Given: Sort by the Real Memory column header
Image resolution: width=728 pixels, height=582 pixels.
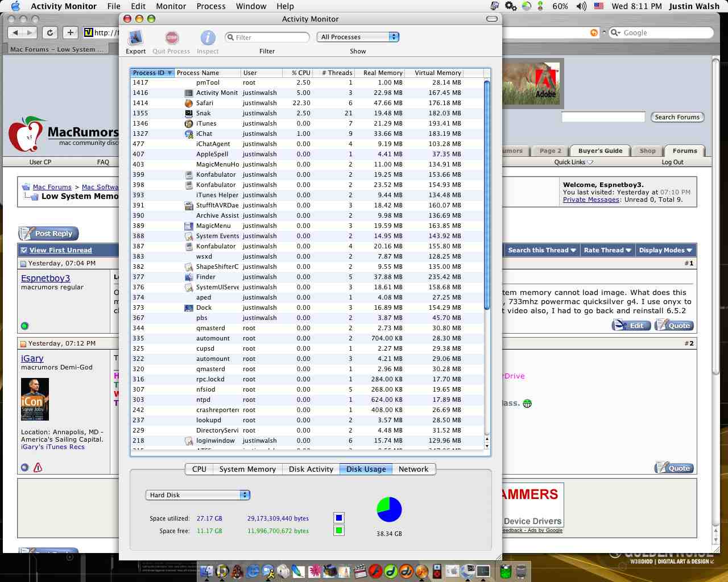Looking at the screenshot, I should pyautogui.click(x=379, y=73).
